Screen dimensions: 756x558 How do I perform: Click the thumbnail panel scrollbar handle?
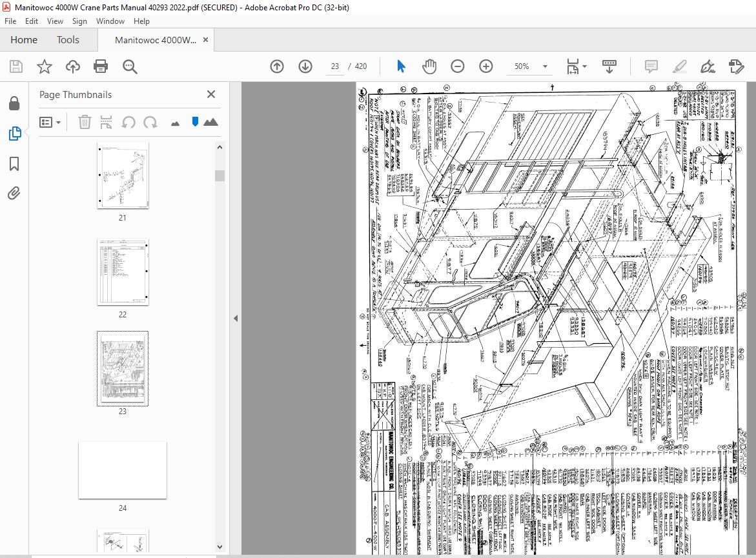pyautogui.click(x=220, y=175)
